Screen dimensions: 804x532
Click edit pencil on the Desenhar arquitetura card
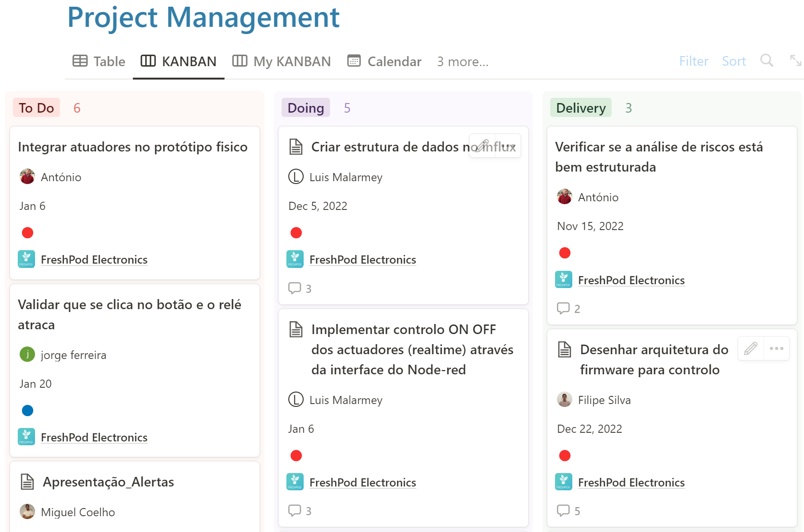pyautogui.click(x=751, y=348)
